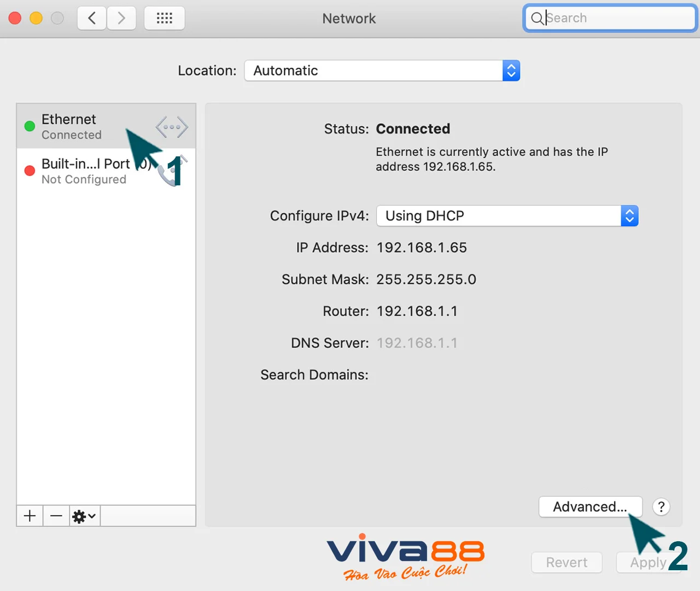Open the help question mark button

[x=661, y=507]
